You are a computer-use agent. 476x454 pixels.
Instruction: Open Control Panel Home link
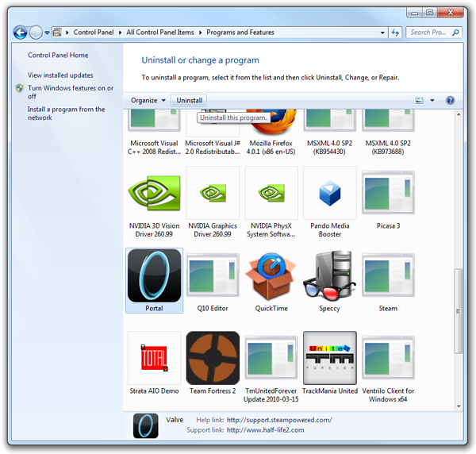(x=58, y=56)
